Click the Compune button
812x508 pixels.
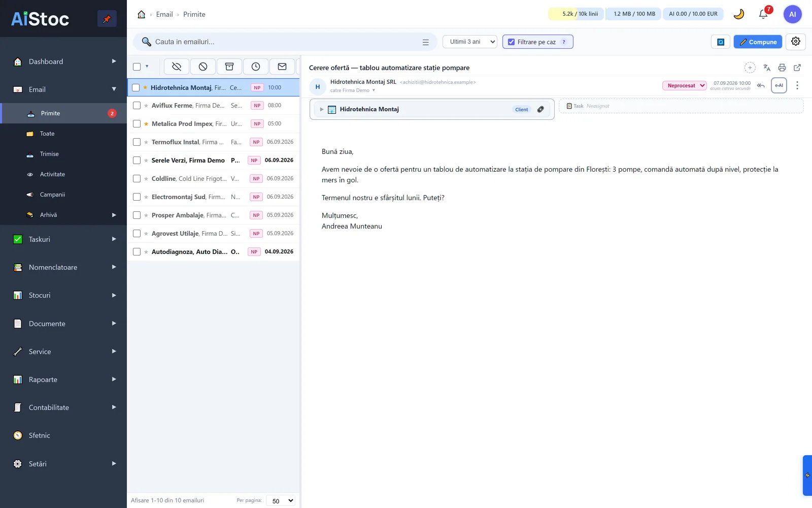758,42
